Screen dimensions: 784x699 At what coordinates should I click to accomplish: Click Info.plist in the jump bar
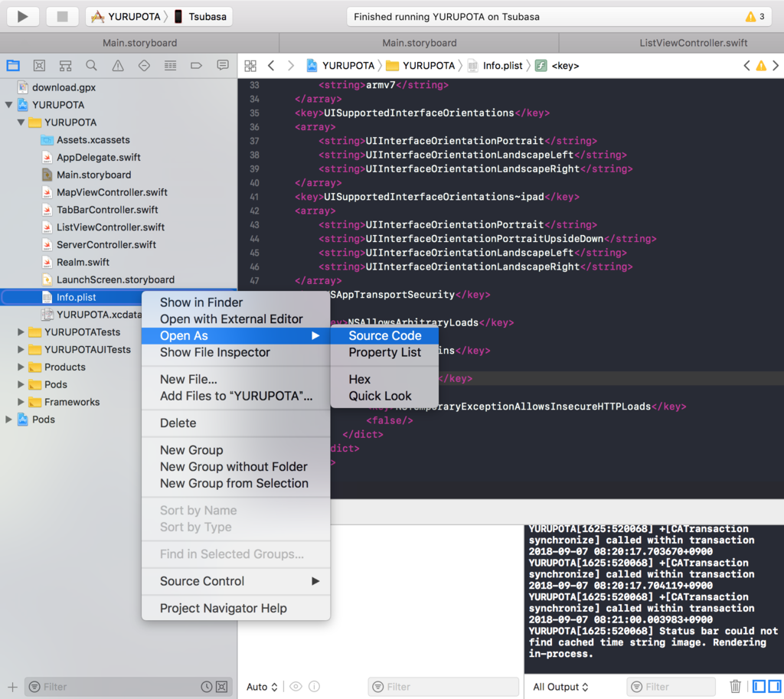coord(495,66)
